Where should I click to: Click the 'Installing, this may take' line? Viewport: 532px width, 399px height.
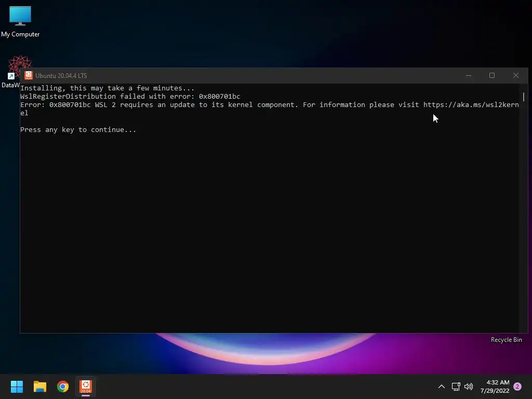[x=107, y=88]
